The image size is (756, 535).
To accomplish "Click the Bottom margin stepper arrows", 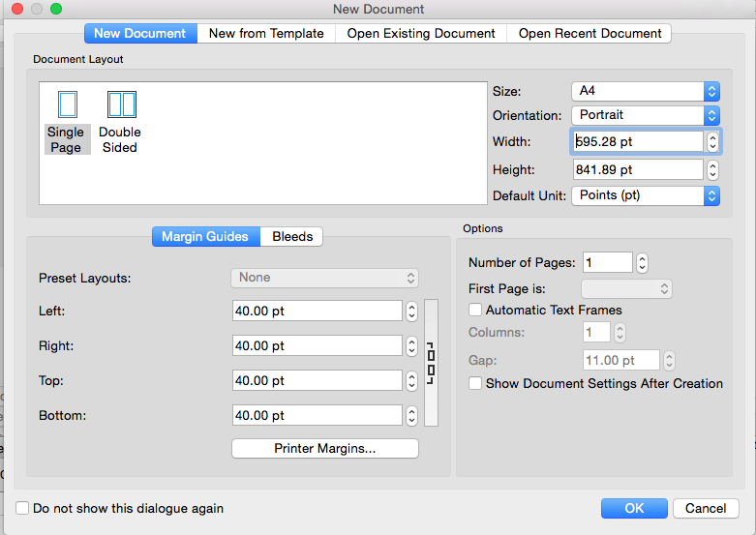I will pos(411,416).
